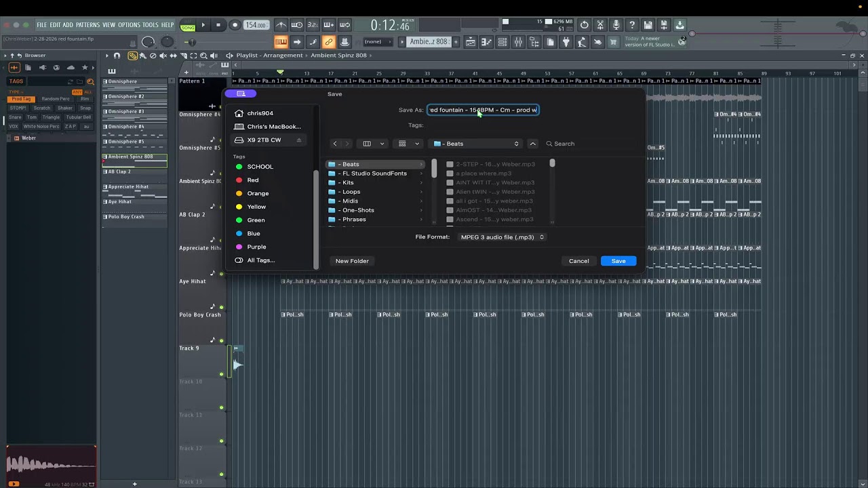Select the mute tool in playlist toolbar
This screenshot has height=488, width=868.
click(x=163, y=56)
